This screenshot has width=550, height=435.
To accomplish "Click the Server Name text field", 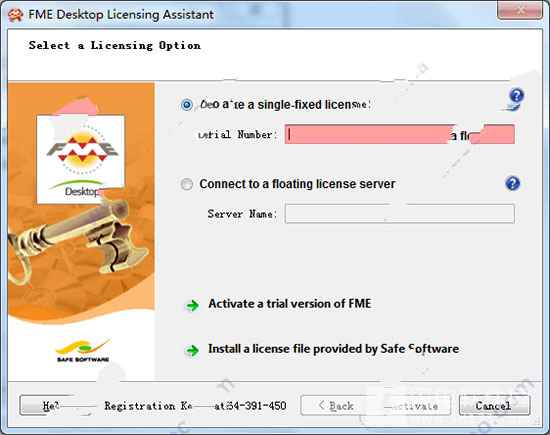I will (x=400, y=213).
